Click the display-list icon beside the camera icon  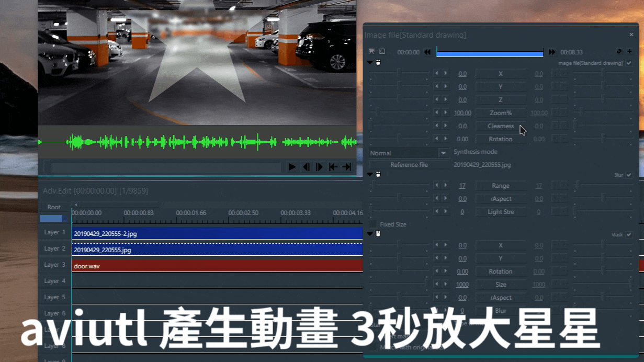tap(382, 52)
